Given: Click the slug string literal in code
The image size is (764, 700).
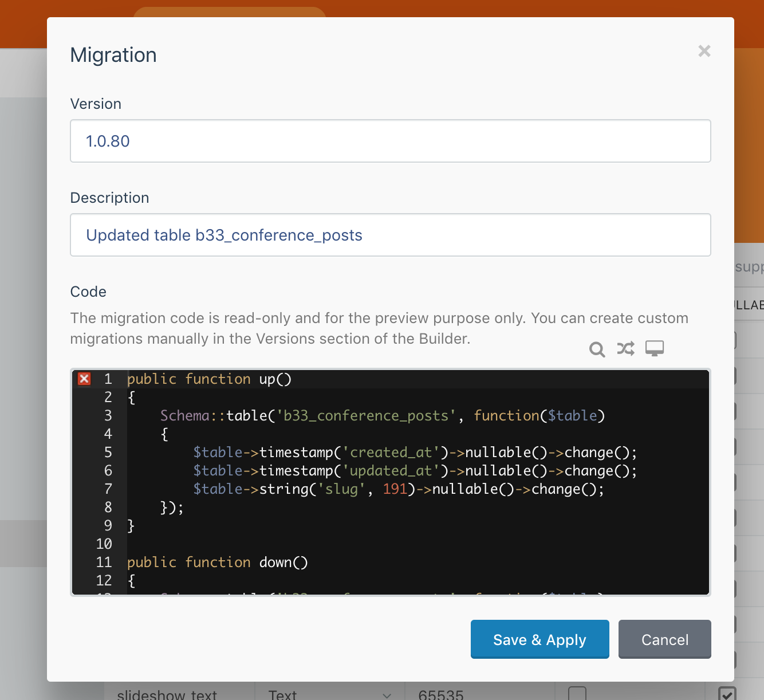Looking at the screenshot, I should 342,489.
